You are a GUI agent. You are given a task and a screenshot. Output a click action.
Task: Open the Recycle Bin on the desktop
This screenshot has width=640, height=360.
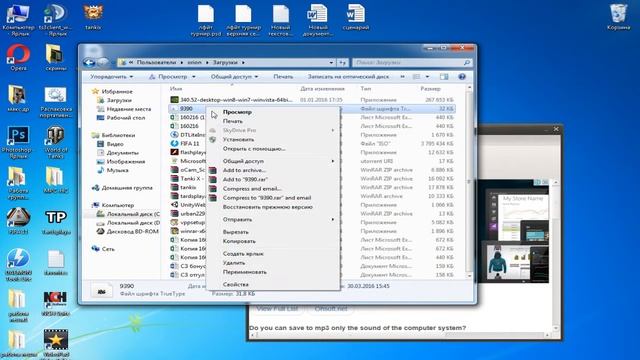click(618, 17)
